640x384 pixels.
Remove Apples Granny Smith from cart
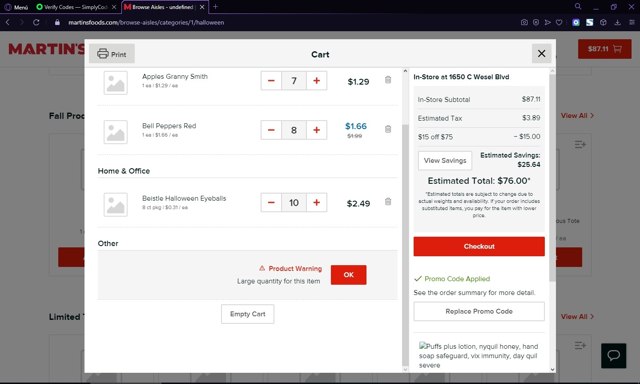click(388, 80)
